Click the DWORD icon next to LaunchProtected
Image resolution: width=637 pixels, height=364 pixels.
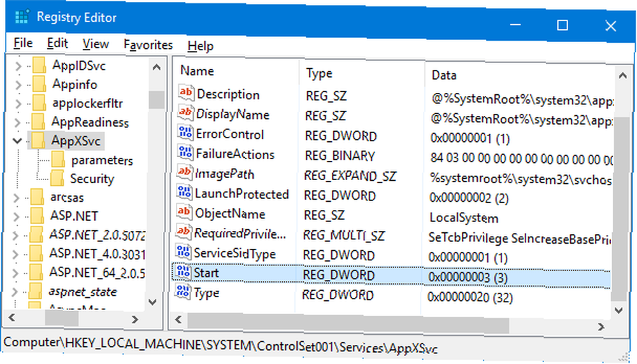pos(184,192)
